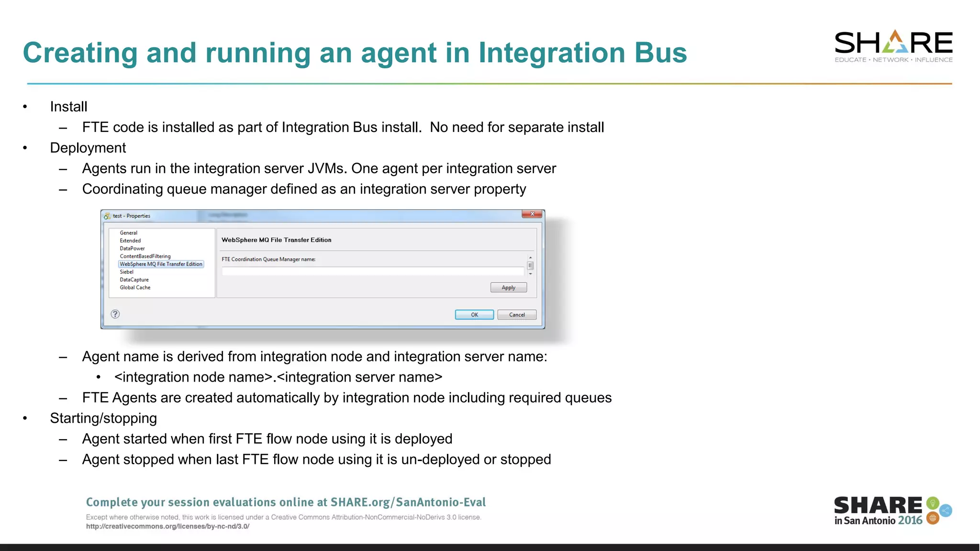Click the test Properties title bar icon
The height and width of the screenshot is (551, 980).
click(x=107, y=216)
